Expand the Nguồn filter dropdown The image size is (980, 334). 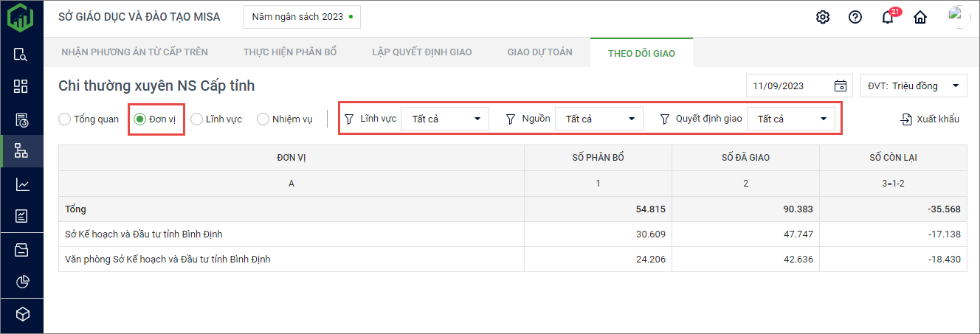pos(598,119)
